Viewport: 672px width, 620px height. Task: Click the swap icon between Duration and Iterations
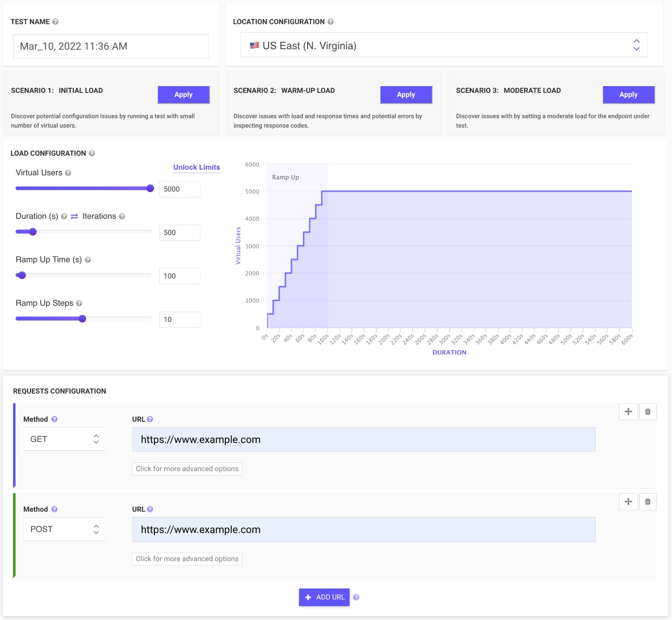tap(74, 216)
